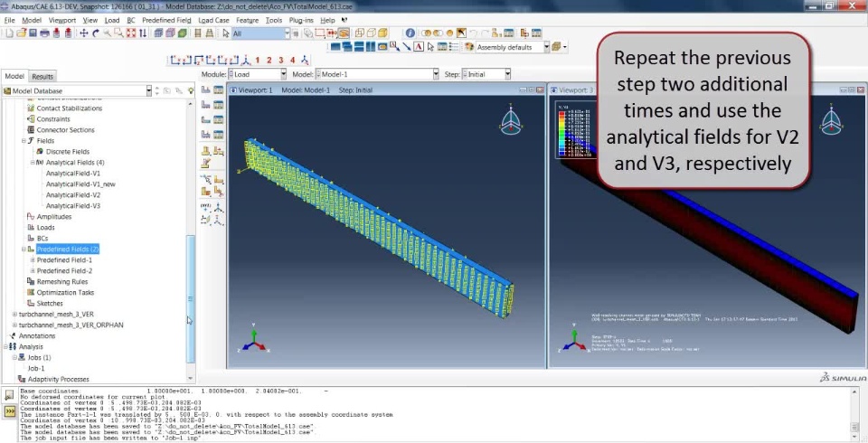Collapse the Jobs (1) node

click(x=14, y=358)
